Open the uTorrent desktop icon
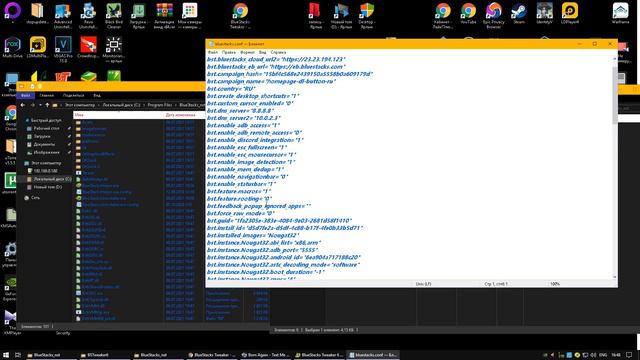The width and height of the screenshot is (640, 360). 10,182
